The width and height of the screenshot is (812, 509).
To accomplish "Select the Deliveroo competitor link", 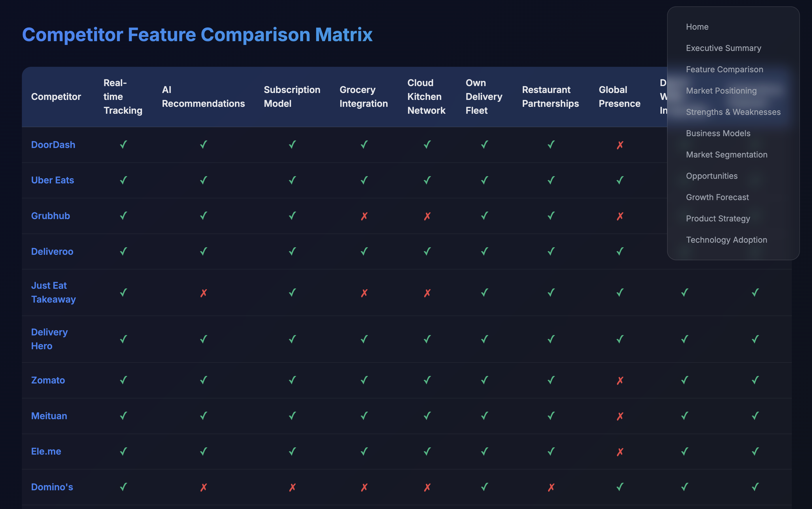I will coord(52,251).
